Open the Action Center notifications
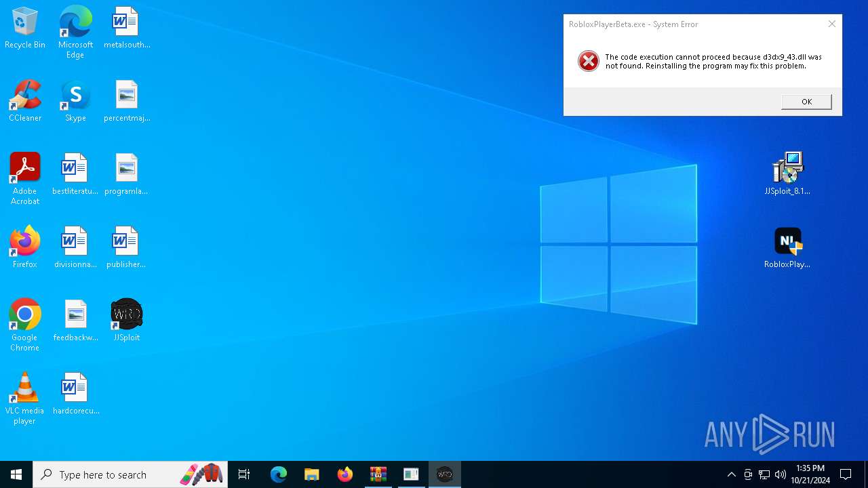Image resolution: width=868 pixels, height=488 pixels. click(846, 474)
